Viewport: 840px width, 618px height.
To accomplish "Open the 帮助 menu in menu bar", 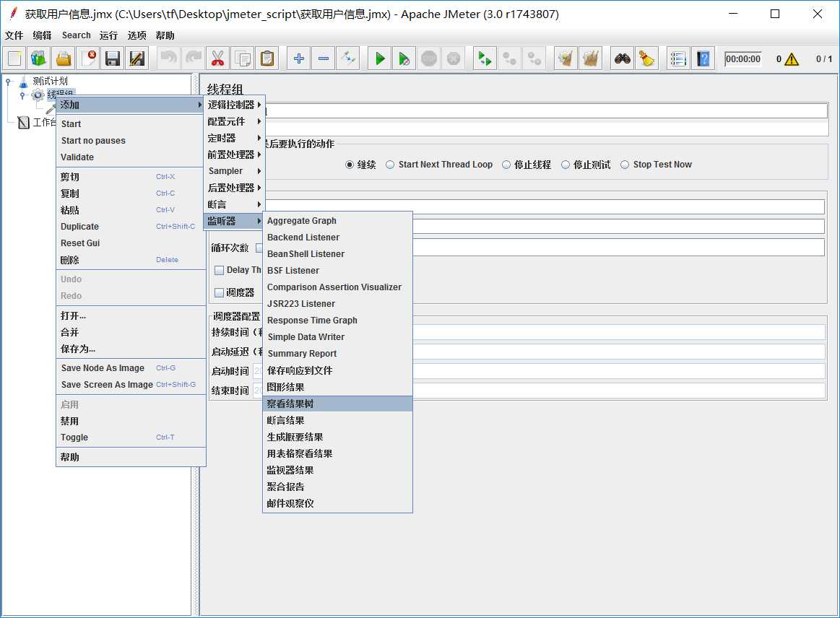I will [165, 35].
